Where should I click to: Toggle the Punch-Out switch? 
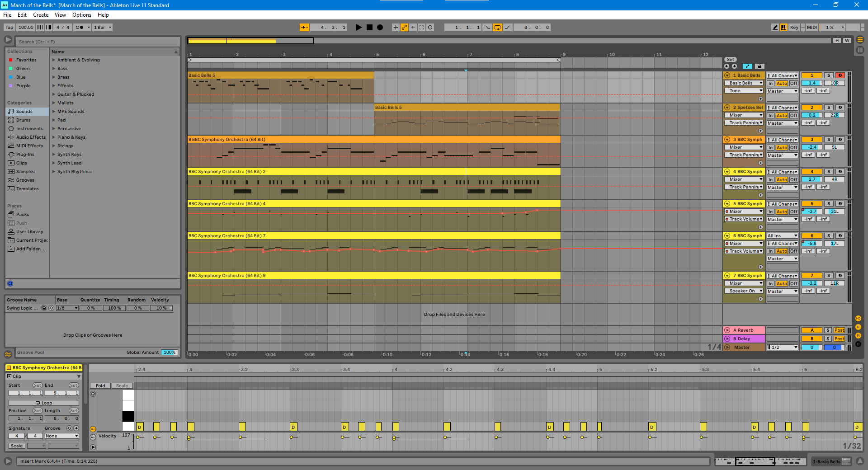tap(508, 28)
